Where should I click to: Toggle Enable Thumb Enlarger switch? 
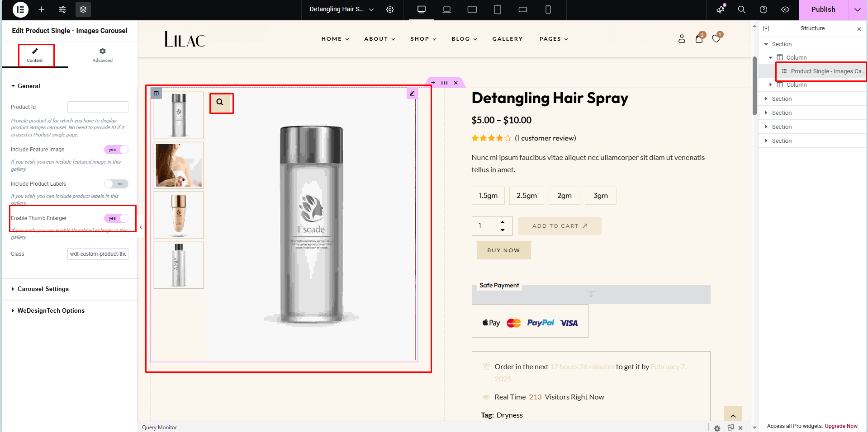coord(116,218)
